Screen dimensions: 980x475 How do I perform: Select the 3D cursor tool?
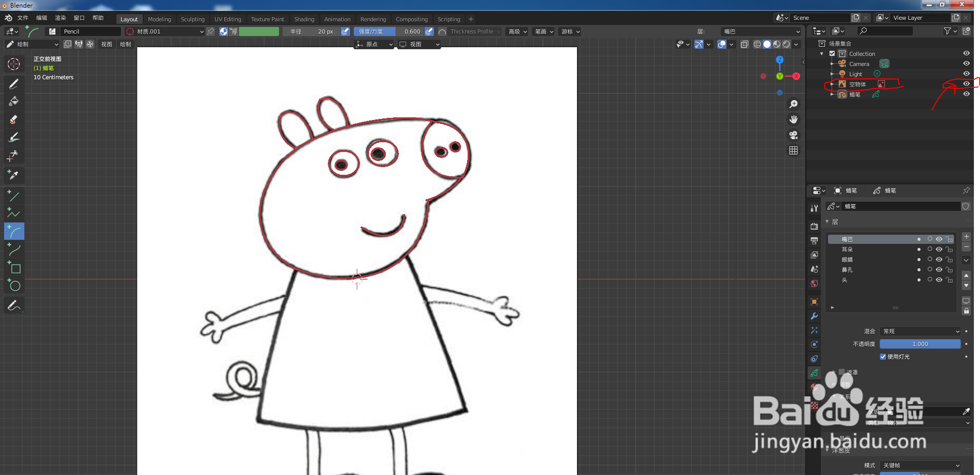(x=14, y=64)
